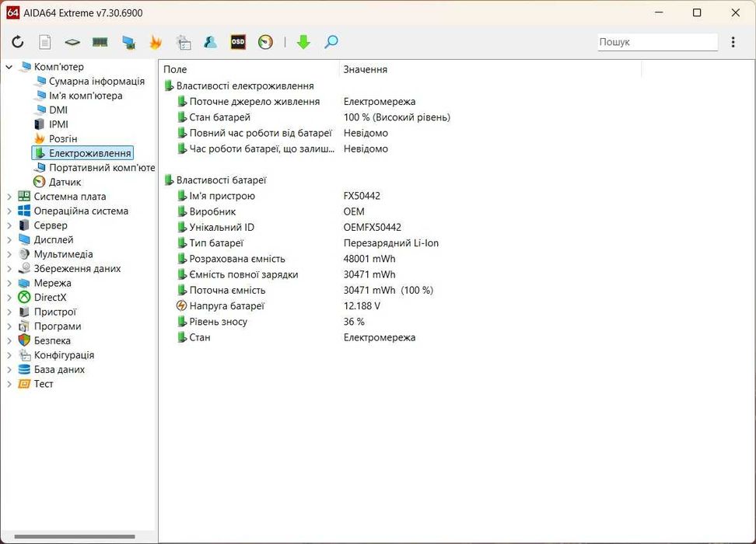This screenshot has width=756, height=544.
Task: Click the Безпека shield icon
Action: click(x=24, y=340)
